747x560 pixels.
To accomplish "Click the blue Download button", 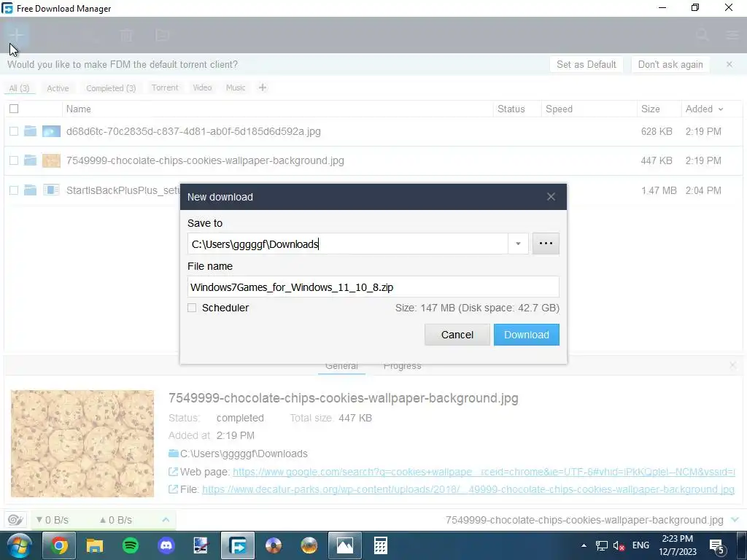I will click(527, 335).
